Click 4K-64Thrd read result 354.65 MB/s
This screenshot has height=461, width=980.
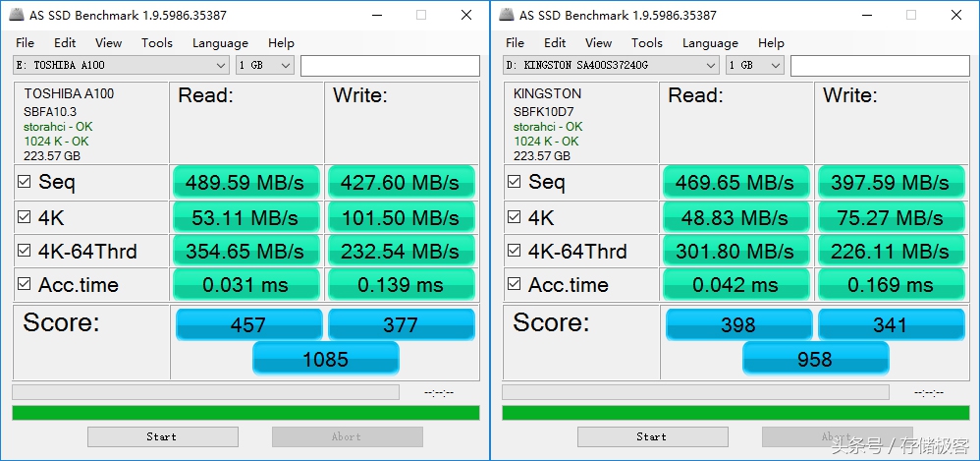coord(246,251)
